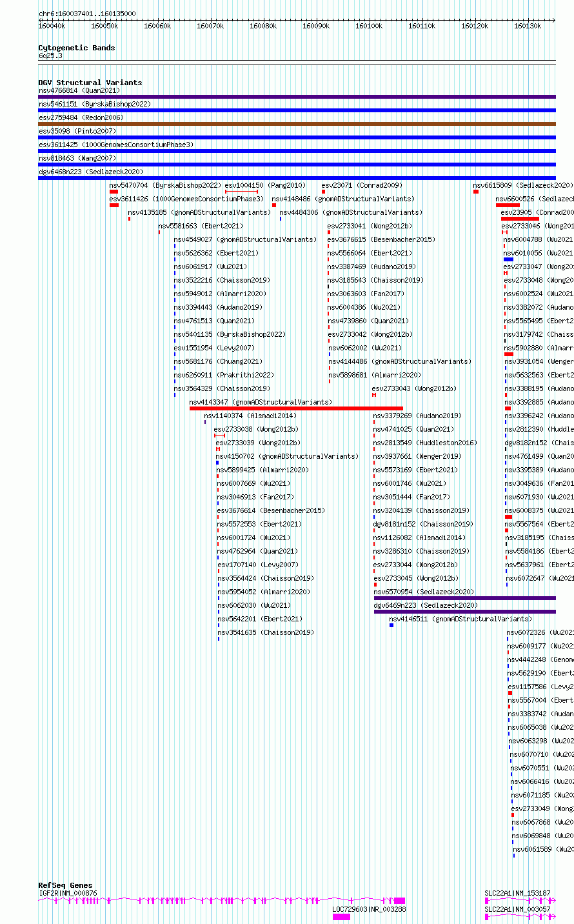The height and width of the screenshot is (924, 574).
Task: Click nsv3541635 (Chaisson2019) label
Action: pyautogui.click(x=266, y=632)
